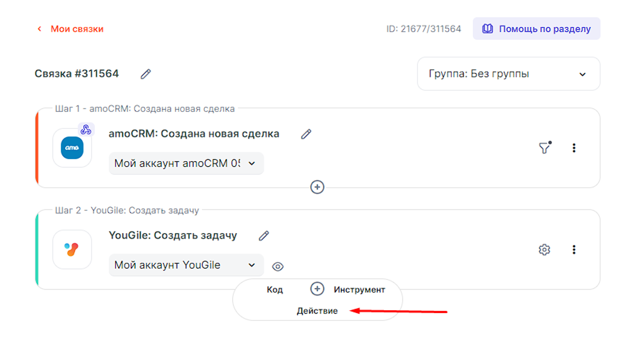The height and width of the screenshot is (337, 644).
Task: Open the Мой аккаунт YouGile account dropdown
Action: (186, 265)
